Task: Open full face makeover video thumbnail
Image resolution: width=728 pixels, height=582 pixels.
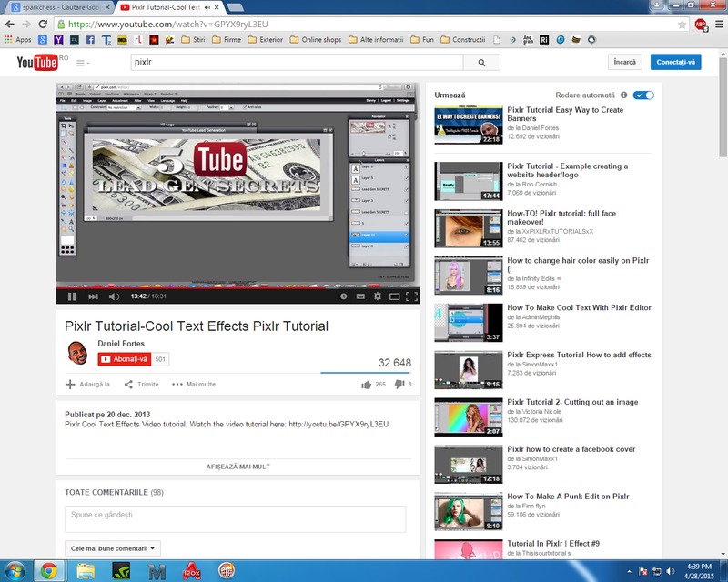Action: (468, 228)
